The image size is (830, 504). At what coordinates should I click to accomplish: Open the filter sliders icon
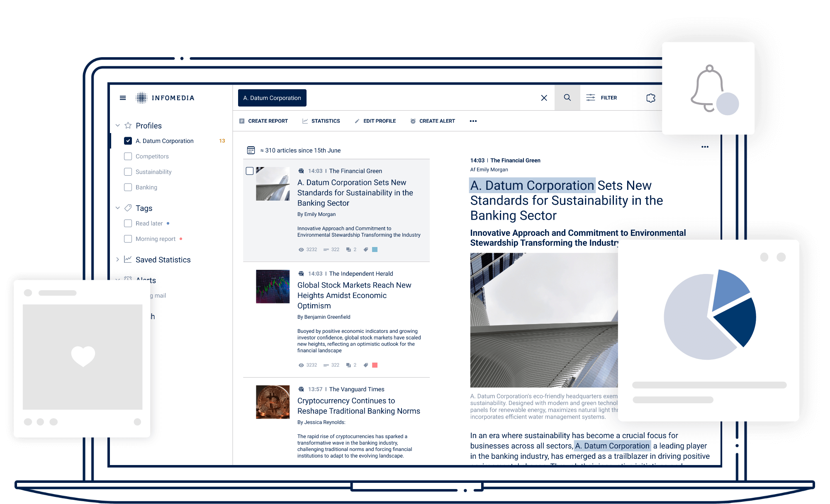pos(590,98)
